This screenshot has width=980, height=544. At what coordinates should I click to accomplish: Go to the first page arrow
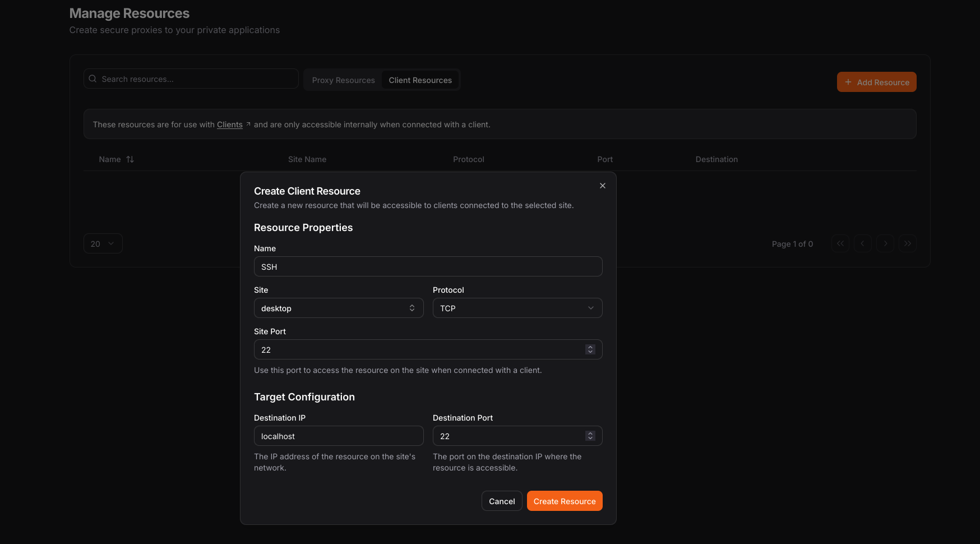click(x=840, y=243)
